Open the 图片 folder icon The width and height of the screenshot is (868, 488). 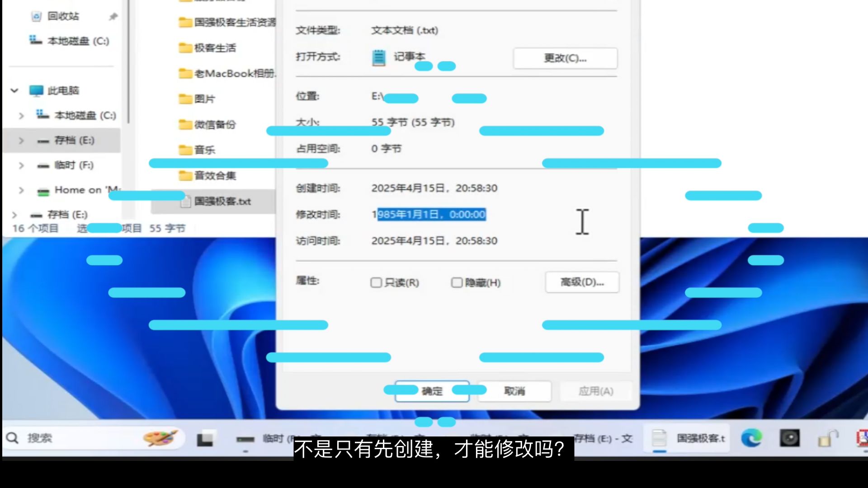click(x=185, y=99)
